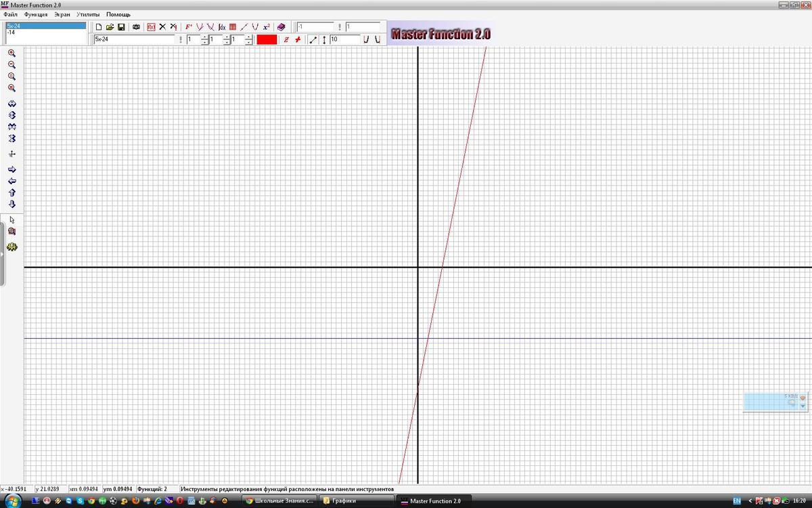
Task: Delete function with the black X icon
Action: click(162, 27)
